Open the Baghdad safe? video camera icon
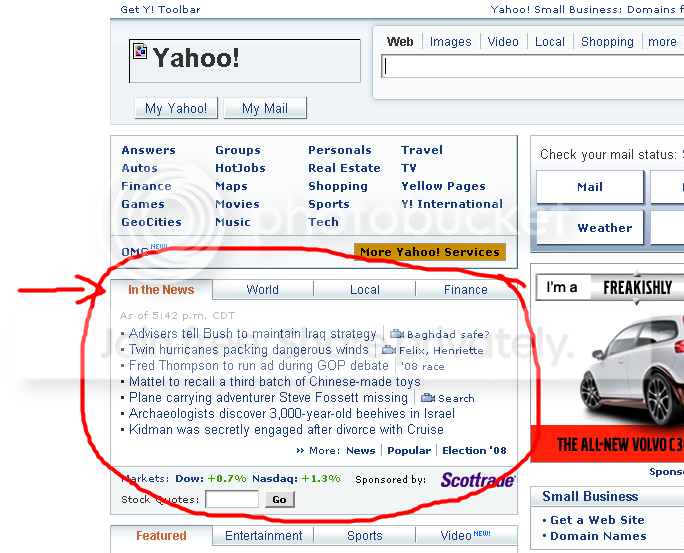Screen dimensions: 684x553 pos(397,334)
